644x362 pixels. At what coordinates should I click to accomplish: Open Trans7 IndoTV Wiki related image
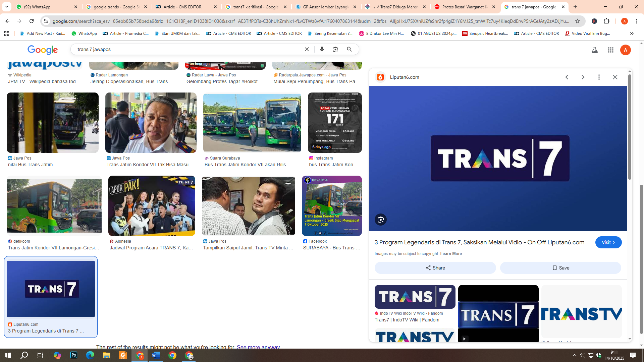[x=415, y=297]
